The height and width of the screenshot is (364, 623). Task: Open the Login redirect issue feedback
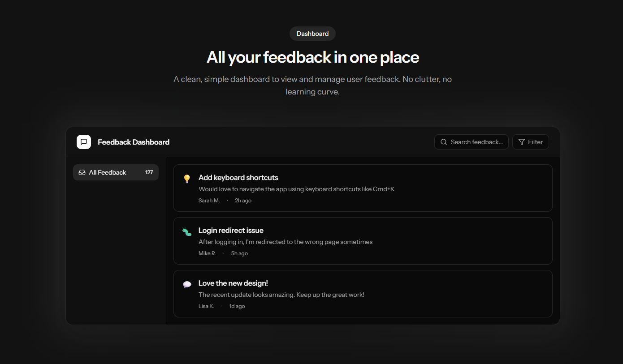231,231
